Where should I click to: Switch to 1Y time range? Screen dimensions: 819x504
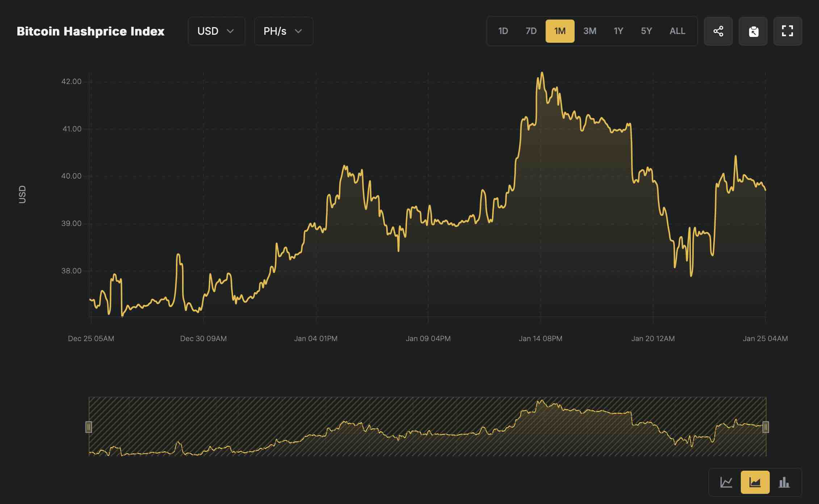618,31
